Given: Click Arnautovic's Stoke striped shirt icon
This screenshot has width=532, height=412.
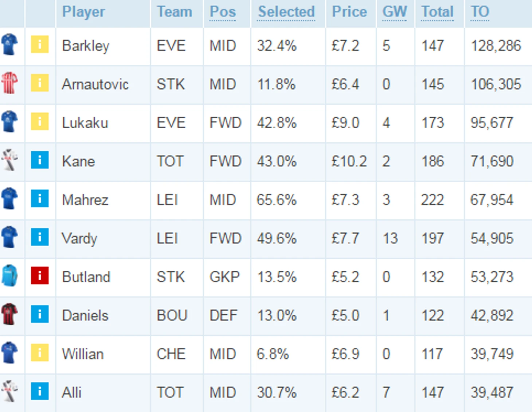Looking at the screenshot, I should point(9,83).
